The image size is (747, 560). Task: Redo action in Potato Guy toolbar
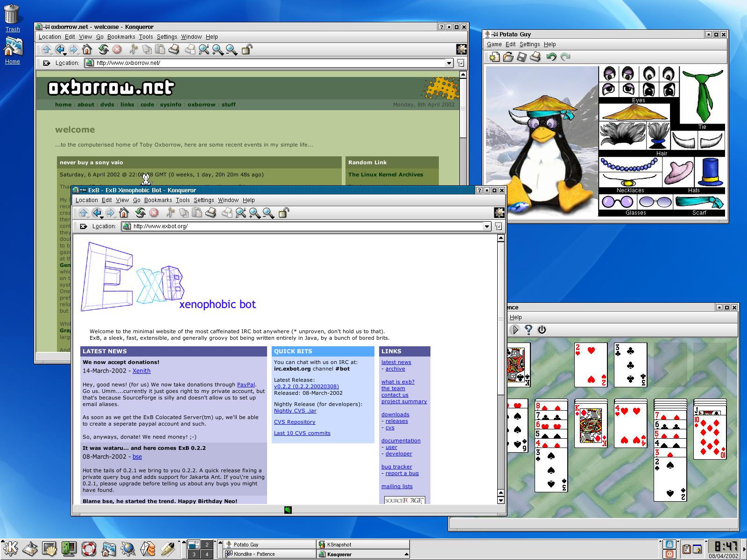pos(565,57)
